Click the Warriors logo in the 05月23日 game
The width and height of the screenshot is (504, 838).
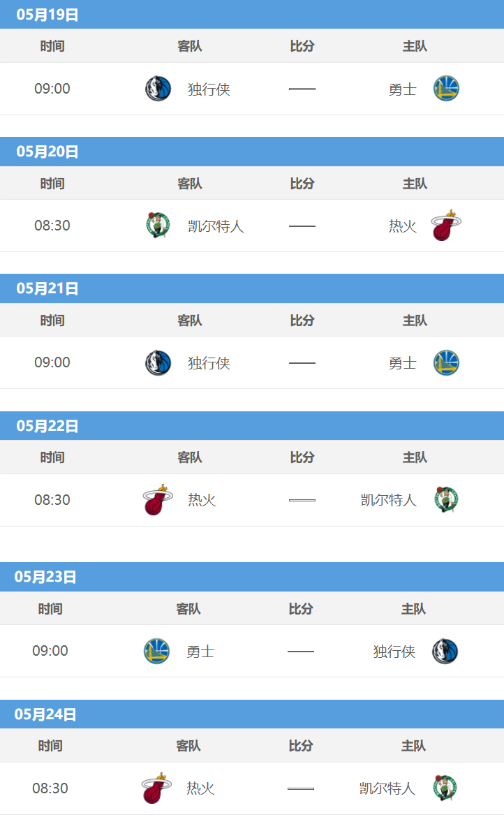click(156, 651)
